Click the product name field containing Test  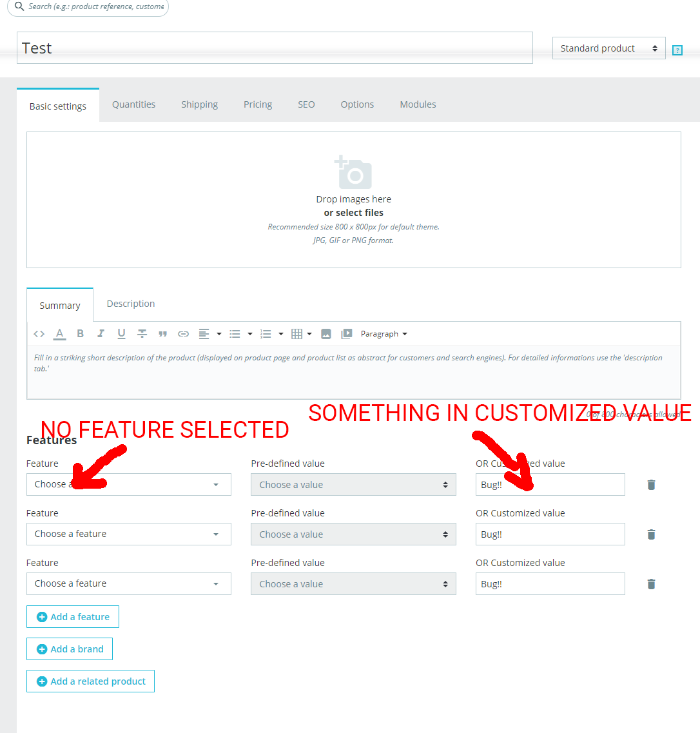[275, 48]
